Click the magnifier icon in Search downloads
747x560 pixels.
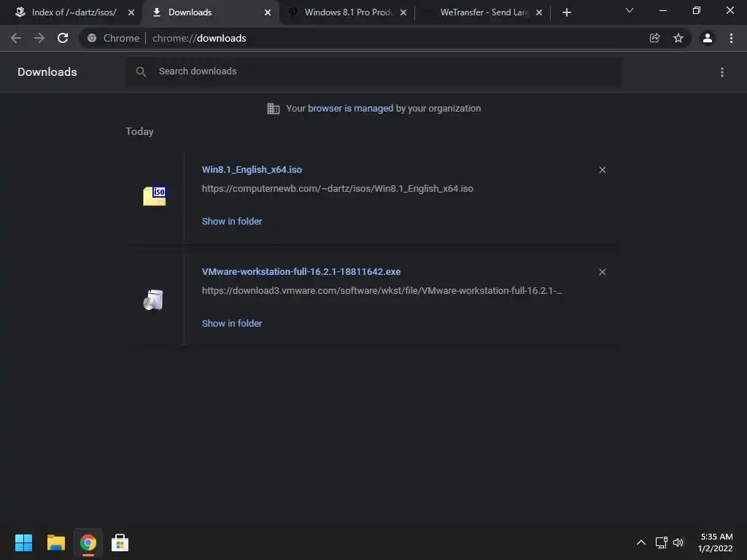click(141, 71)
